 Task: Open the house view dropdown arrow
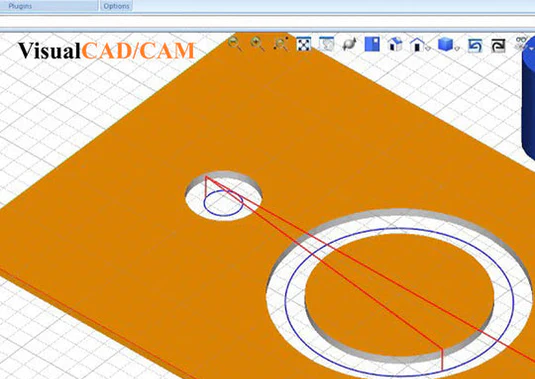click(x=428, y=49)
